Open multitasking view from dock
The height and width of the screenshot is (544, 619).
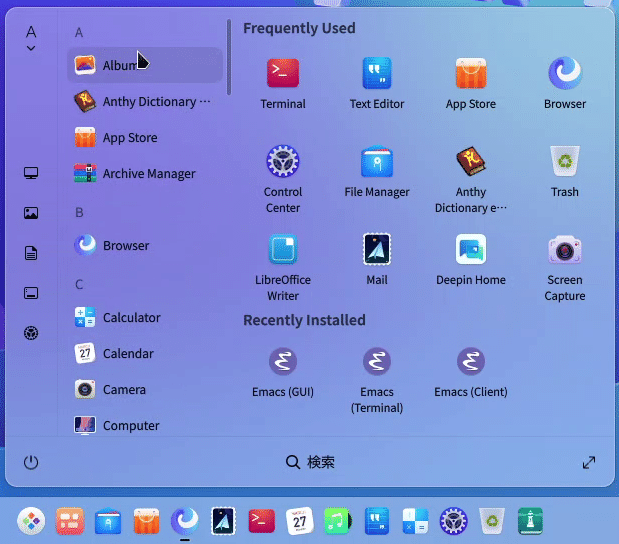pyautogui.click(x=70, y=521)
